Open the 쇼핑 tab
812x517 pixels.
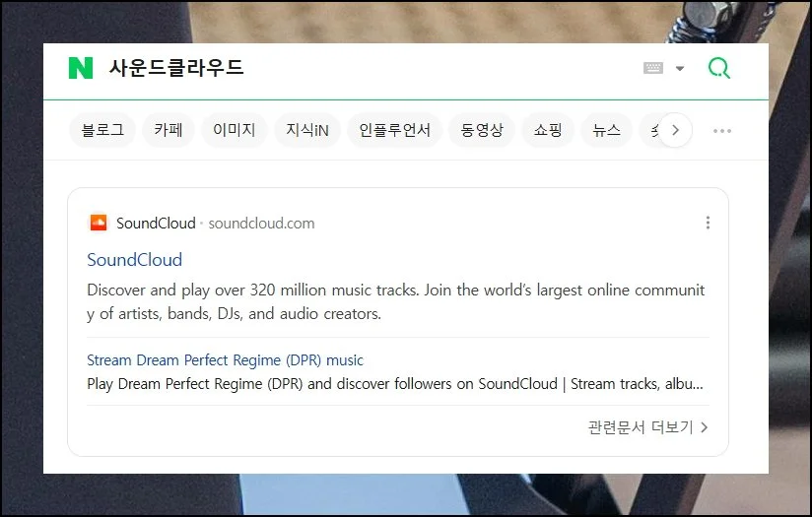[548, 130]
